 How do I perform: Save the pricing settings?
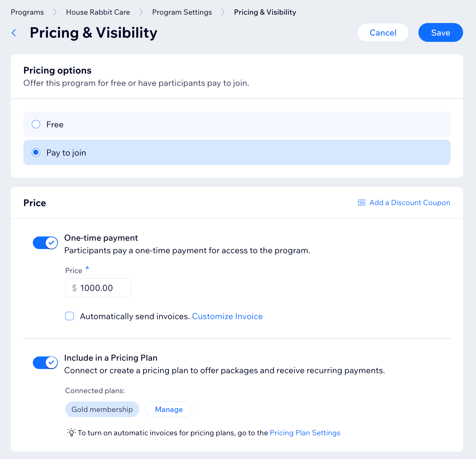pyautogui.click(x=440, y=33)
